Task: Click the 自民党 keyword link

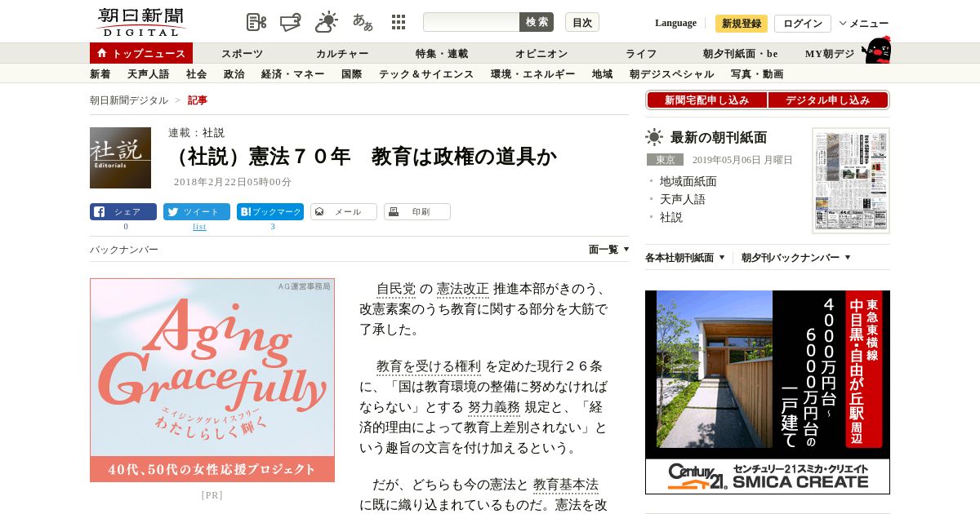Action: [396, 289]
